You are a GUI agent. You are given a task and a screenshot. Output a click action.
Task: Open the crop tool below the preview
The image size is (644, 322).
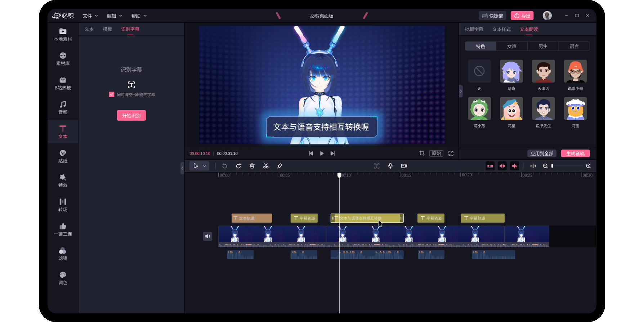click(x=422, y=153)
